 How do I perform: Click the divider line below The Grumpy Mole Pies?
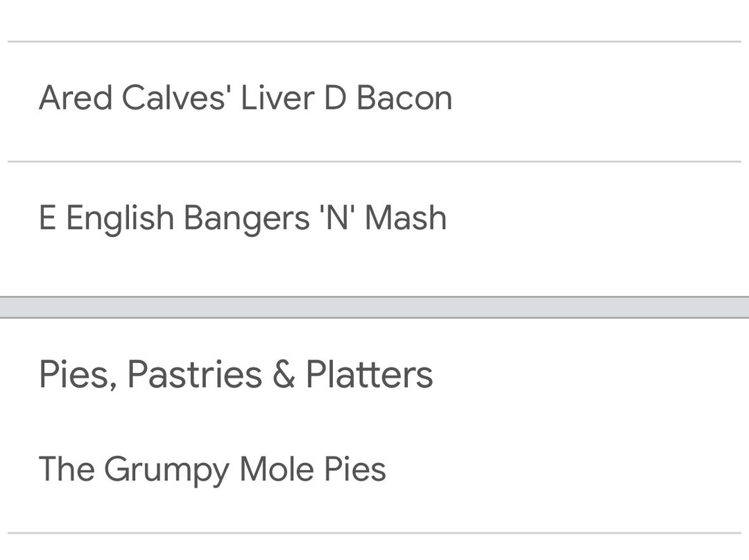point(374,533)
